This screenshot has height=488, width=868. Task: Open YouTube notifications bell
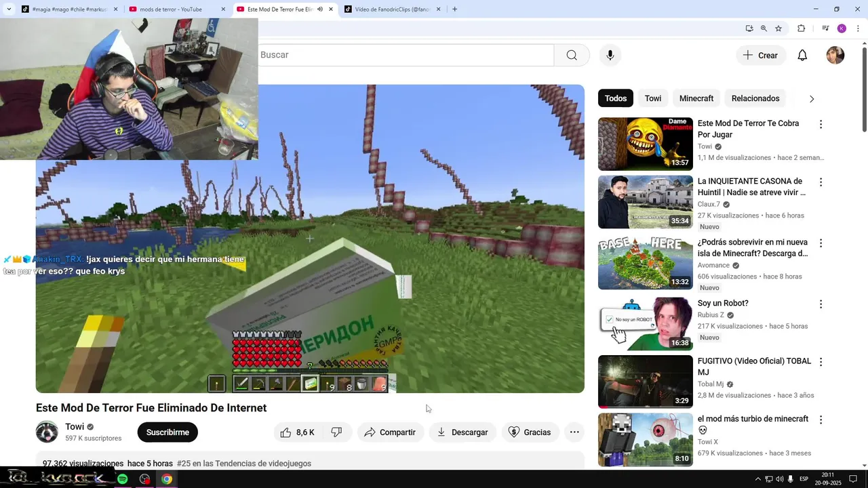point(802,56)
